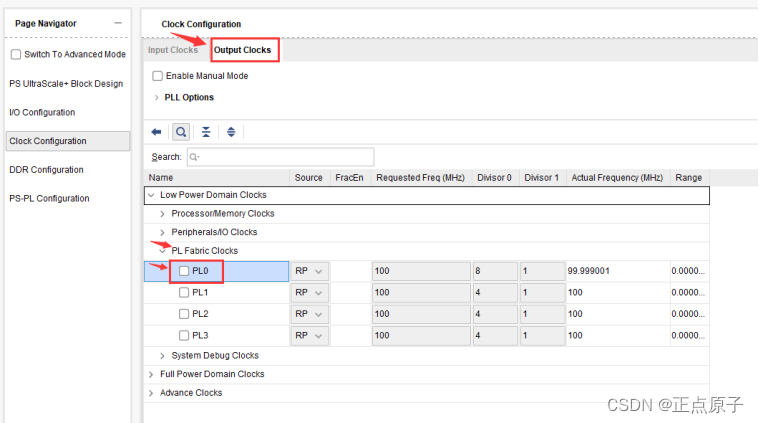Image resolution: width=759 pixels, height=423 pixels.
Task: Click PL2 Divisor 1 field
Action: (543, 314)
